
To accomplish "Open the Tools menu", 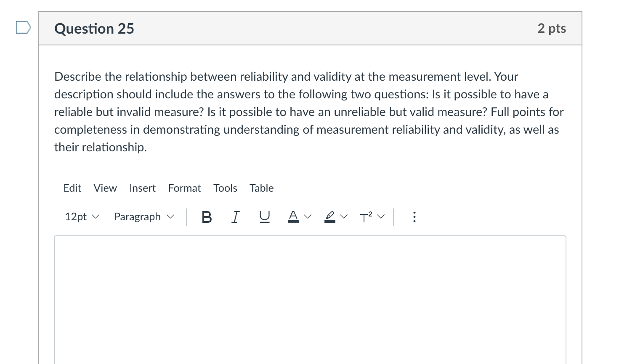I will [x=225, y=188].
